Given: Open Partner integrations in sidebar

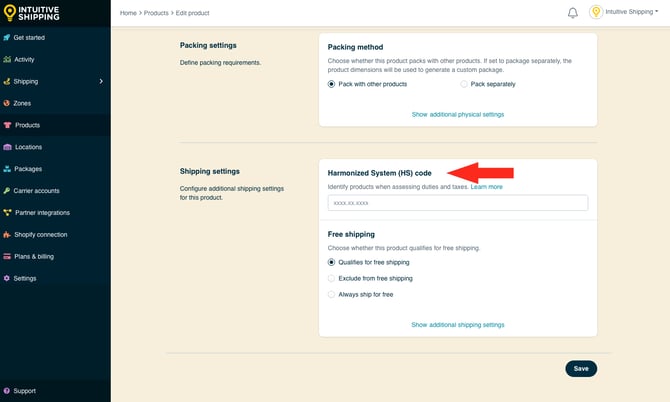Looking at the screenshot, I should point(42,212).
